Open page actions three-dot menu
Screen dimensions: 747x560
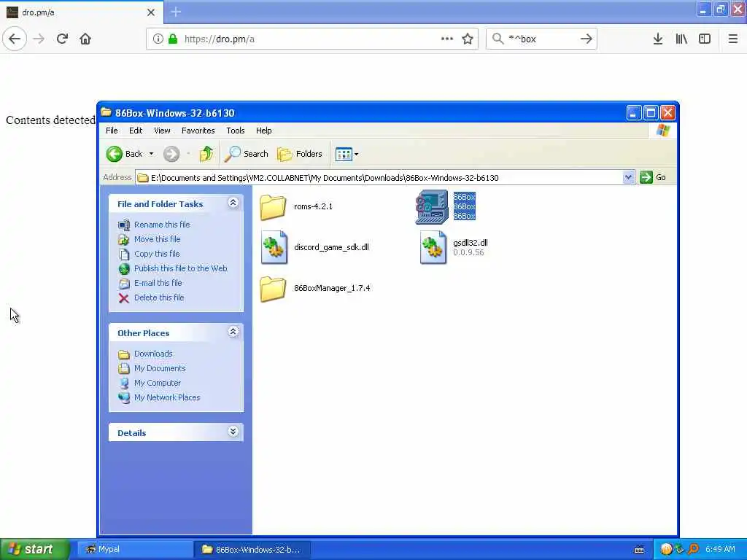click(447, 39)
